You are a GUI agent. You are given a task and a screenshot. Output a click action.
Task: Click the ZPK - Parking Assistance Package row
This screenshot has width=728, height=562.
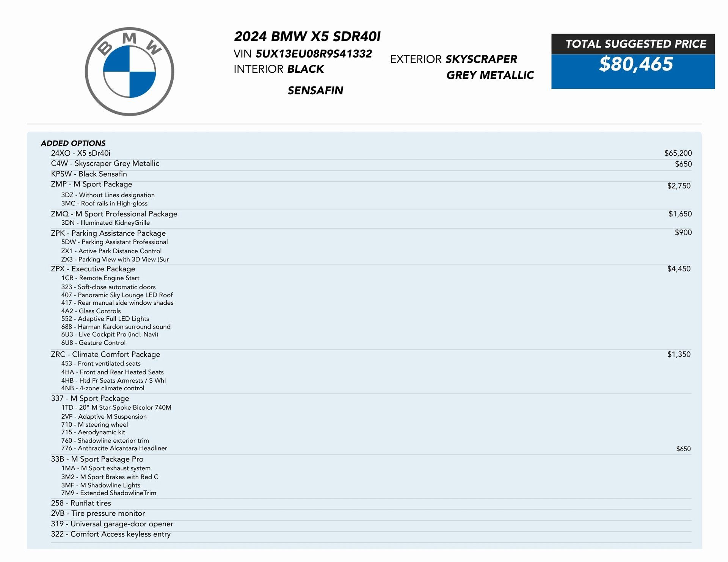point(108,233)
